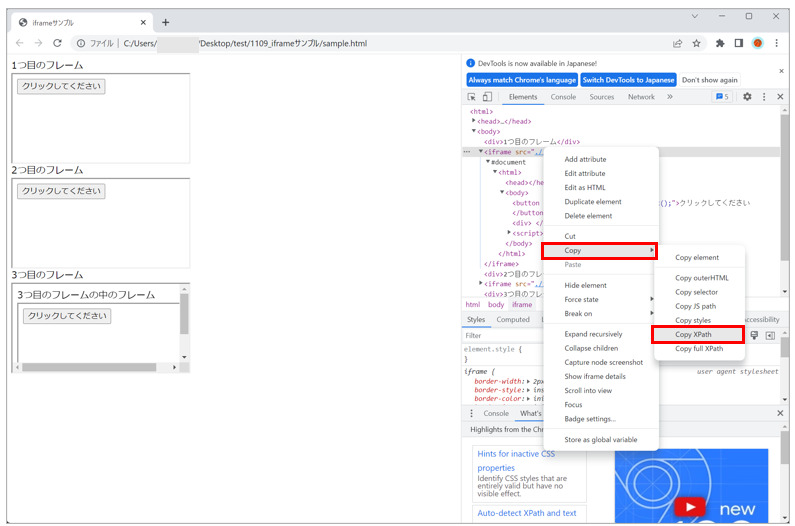The width and height of the screenshot is (795, 526).
Task: Click the browser reload button
Action: (57, 43)
